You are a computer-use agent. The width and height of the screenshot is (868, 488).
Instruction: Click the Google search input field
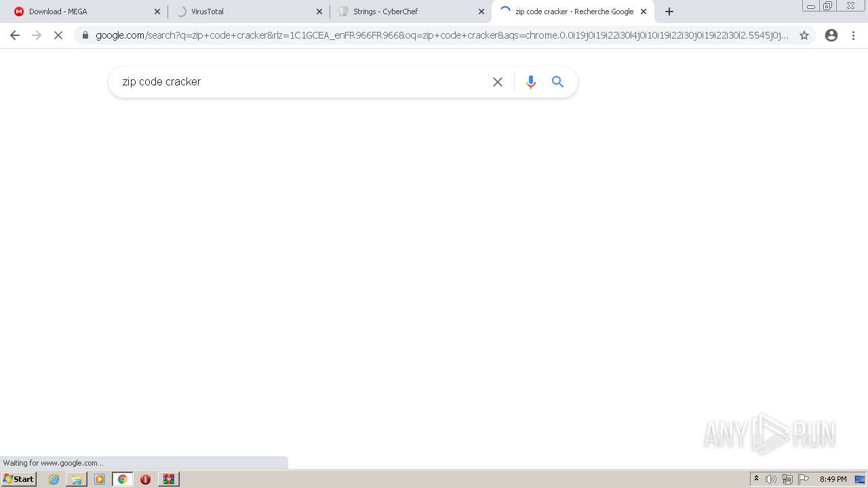(302, 82)
